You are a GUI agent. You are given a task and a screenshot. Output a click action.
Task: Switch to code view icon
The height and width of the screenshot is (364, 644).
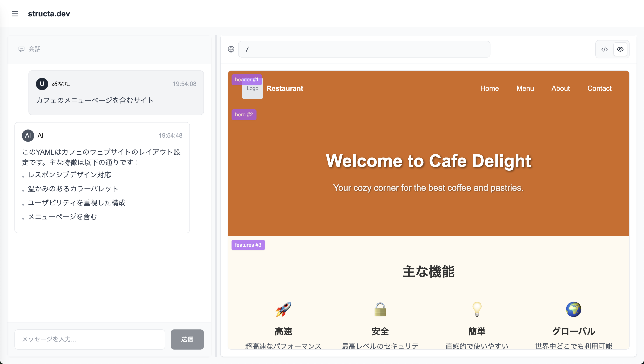click(x=604, y=49)
